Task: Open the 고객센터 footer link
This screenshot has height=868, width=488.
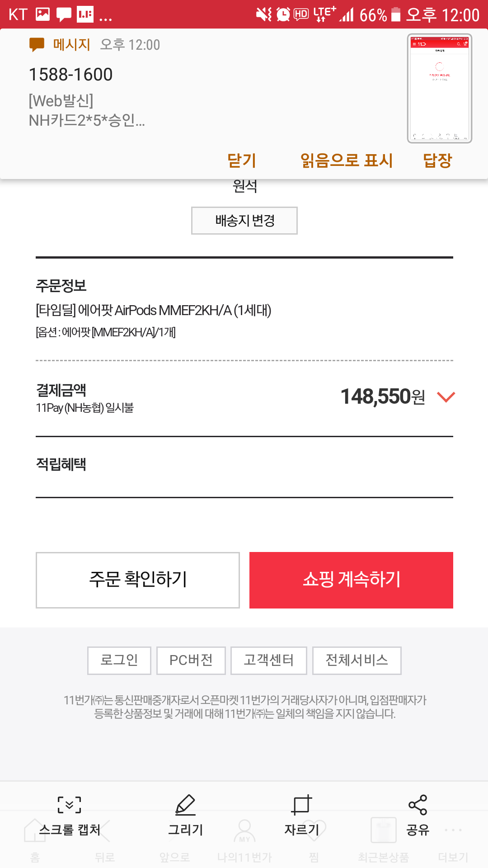Action: click(269, 660)
